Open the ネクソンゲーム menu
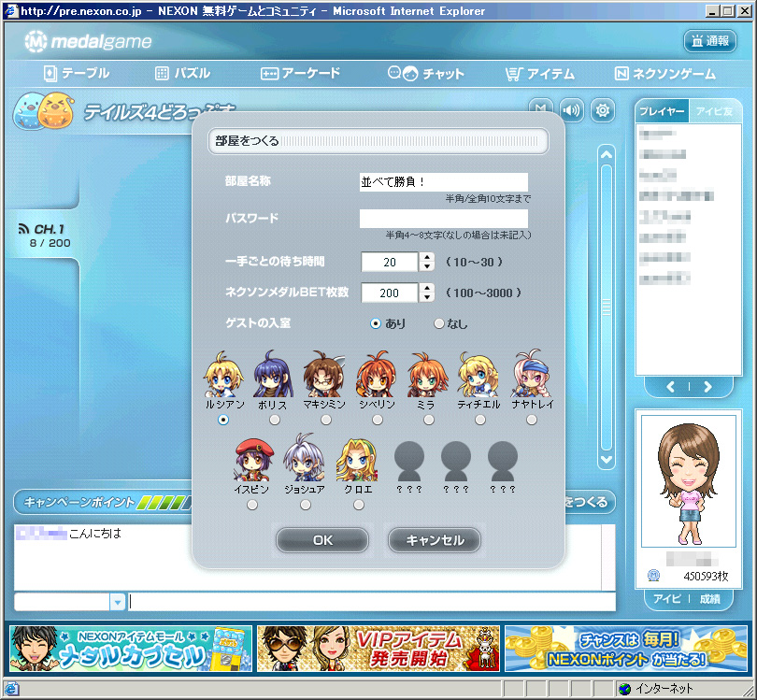Image resolution: width=757 pixels, height=700 pixels. 665,74
